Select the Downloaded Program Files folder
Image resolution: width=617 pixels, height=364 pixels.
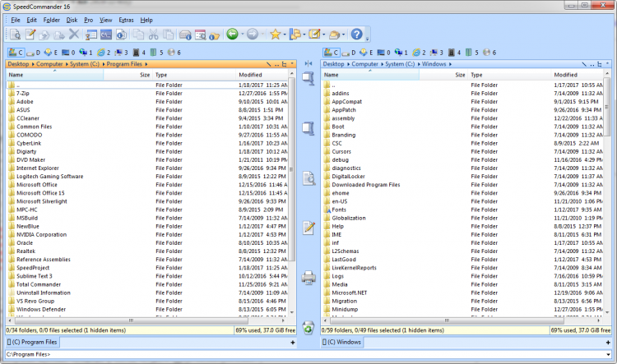[x=365, y=185]
